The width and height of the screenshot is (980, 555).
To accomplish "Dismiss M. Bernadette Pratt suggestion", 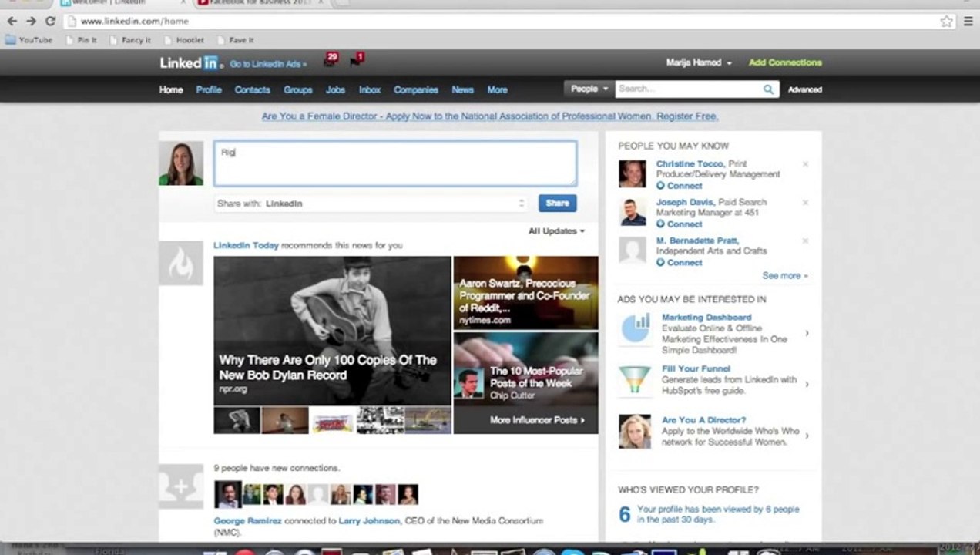I will 805,240.
